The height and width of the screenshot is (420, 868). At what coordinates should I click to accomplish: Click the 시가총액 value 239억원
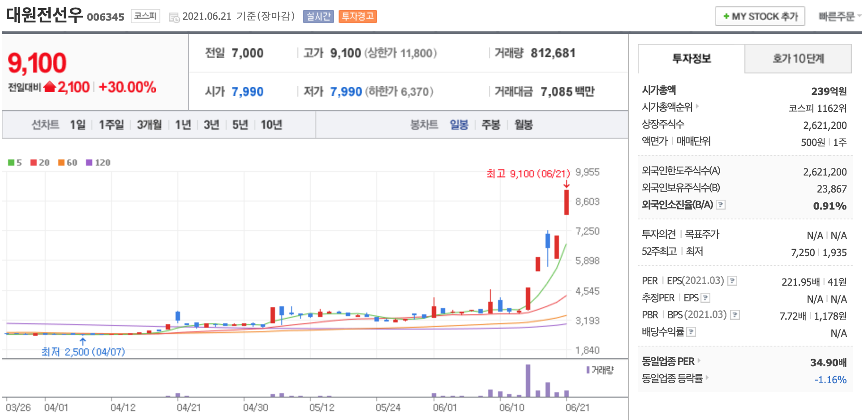(x=829, y=91)
